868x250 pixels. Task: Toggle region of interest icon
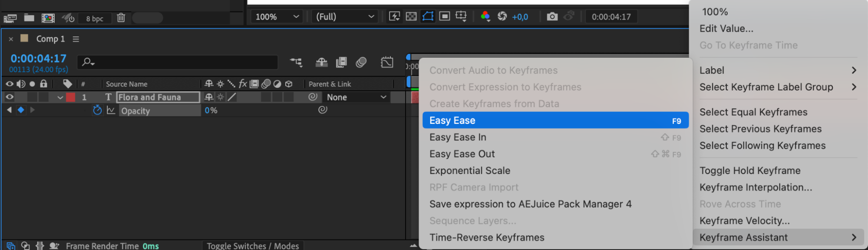(444, 17)
